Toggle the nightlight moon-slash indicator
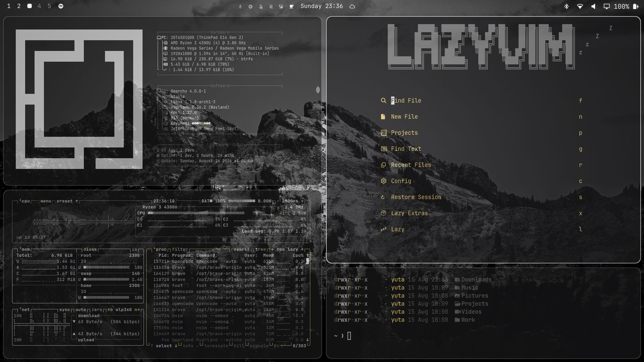 (x=281, y=6)
